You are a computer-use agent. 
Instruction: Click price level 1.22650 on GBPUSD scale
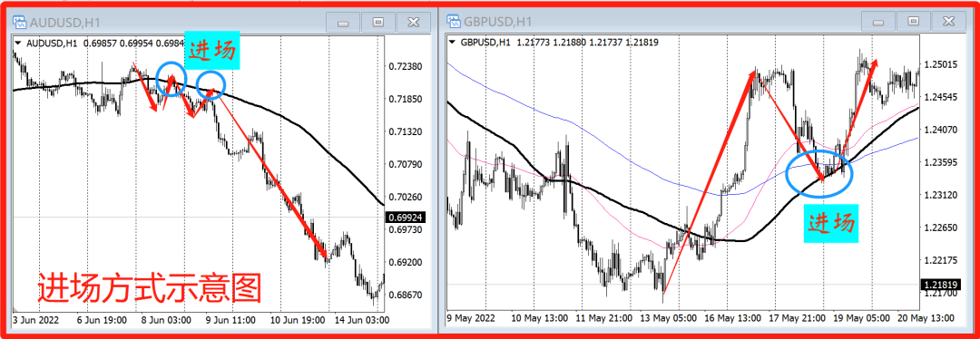941,228
